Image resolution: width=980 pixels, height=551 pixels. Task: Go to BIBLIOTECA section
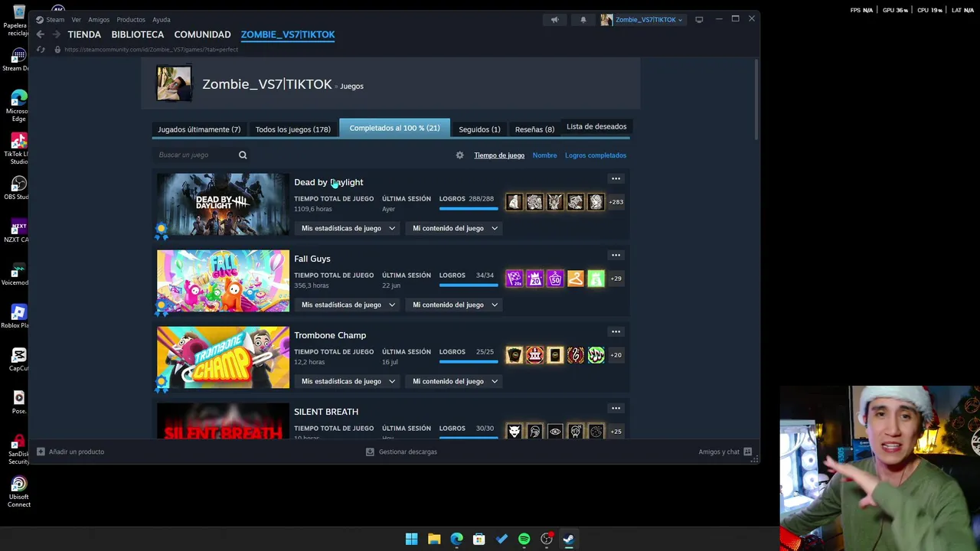point(138,34)
